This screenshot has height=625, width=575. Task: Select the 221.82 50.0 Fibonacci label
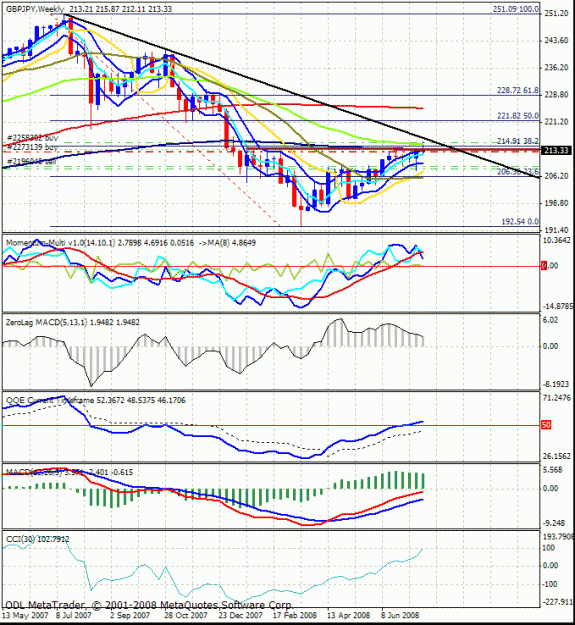(518, 116)
